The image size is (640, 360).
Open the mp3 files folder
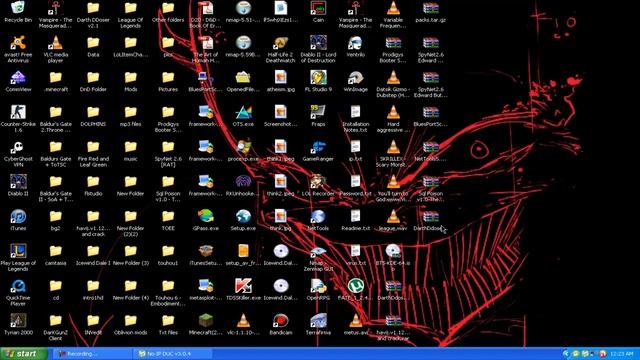pos(131,112)
